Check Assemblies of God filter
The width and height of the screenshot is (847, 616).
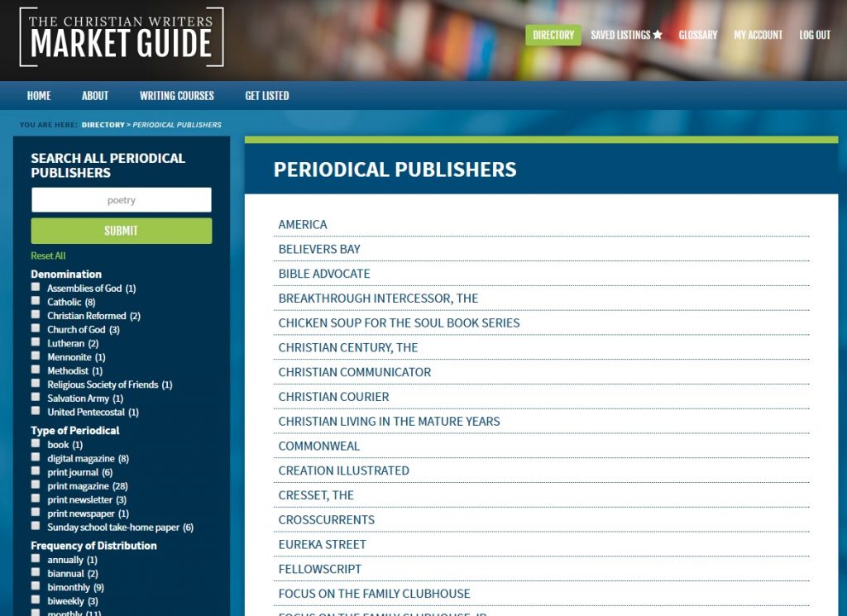[x=36, y=287]
